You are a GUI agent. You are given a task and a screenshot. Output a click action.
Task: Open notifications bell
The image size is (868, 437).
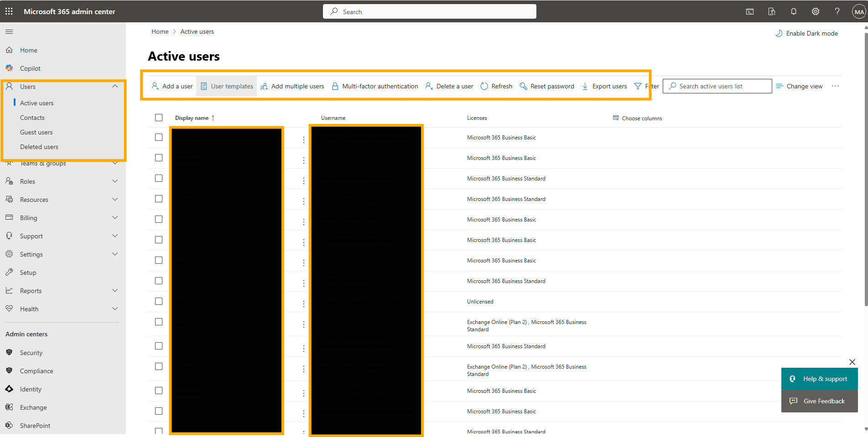click(794, 11)
